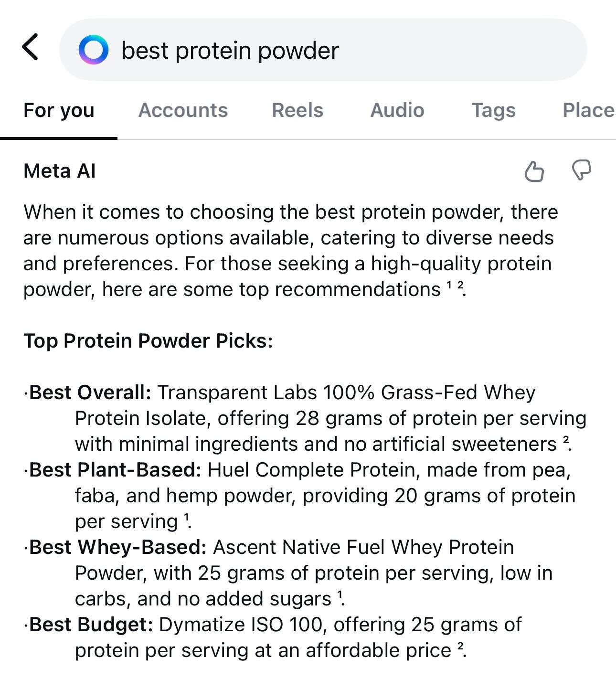Select the For you tab
The image size is (616, 679).
point(59,111)
